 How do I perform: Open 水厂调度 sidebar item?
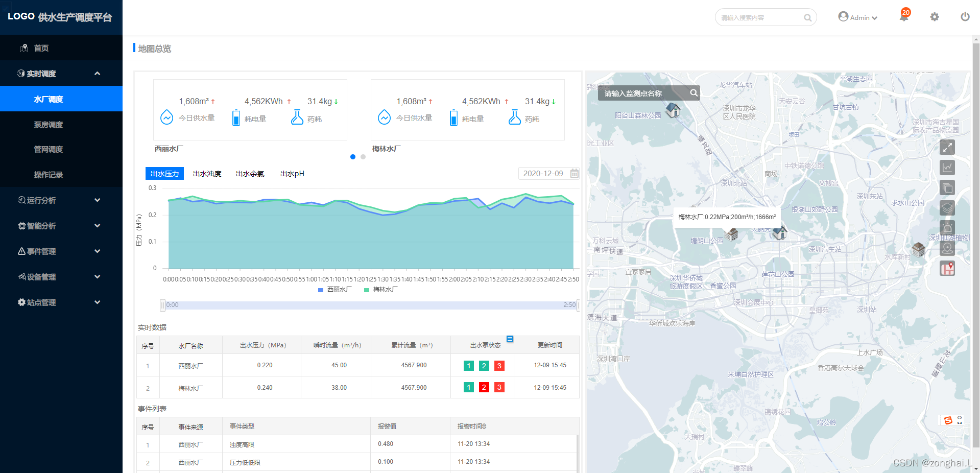[x=61, y=99]
